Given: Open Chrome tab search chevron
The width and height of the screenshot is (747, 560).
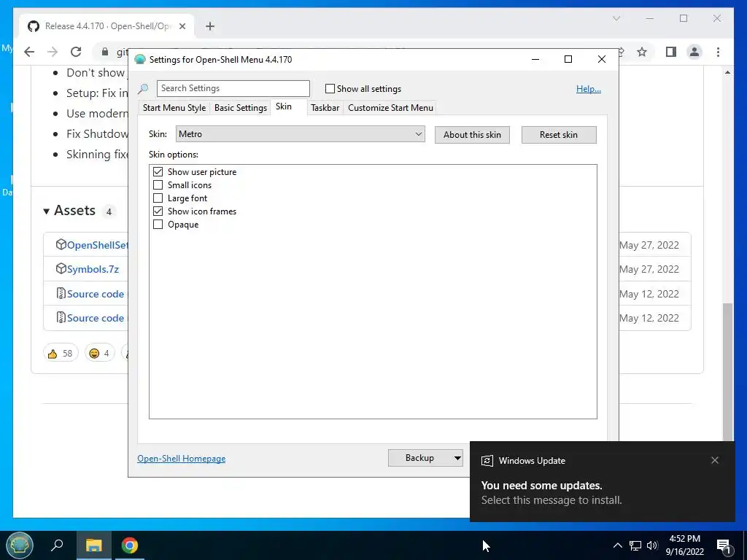Looking at the screenshot, I should point(616,18).
